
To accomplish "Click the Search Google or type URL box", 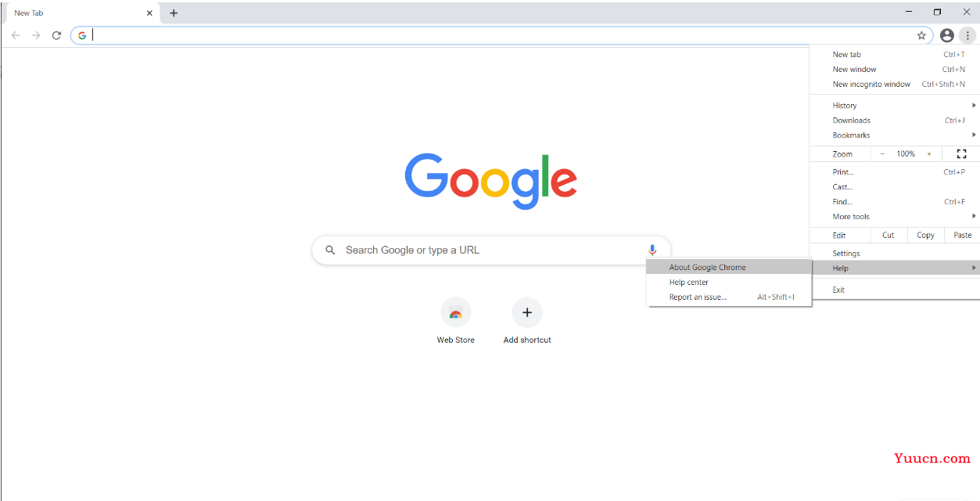I will click(491, 250).
